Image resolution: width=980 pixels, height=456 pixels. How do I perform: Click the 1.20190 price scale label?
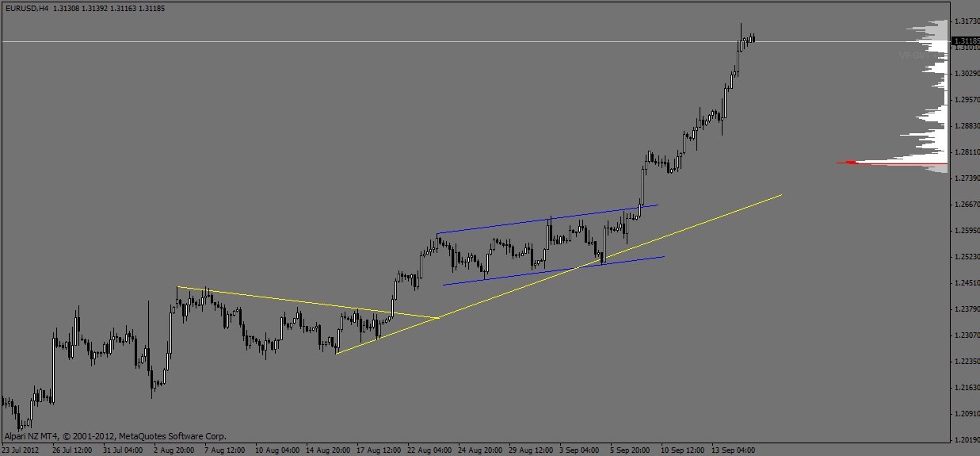967,440
